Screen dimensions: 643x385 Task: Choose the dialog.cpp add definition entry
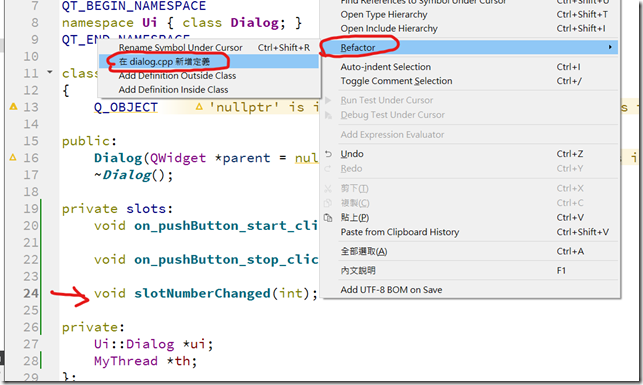209,62
